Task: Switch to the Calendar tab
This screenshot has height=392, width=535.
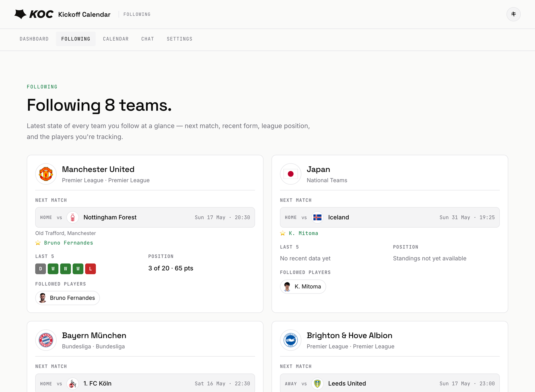Action: pos(116,39)
